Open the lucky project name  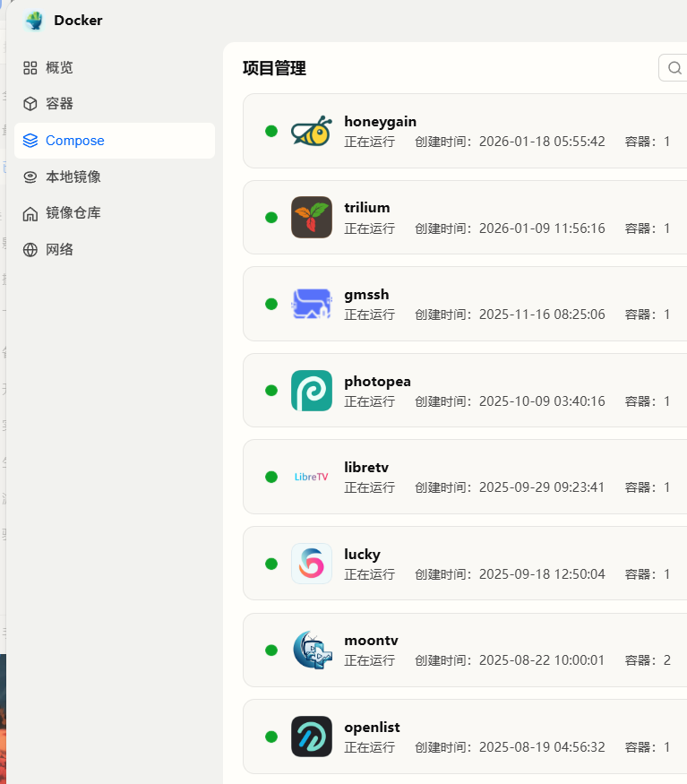[362, 555]
